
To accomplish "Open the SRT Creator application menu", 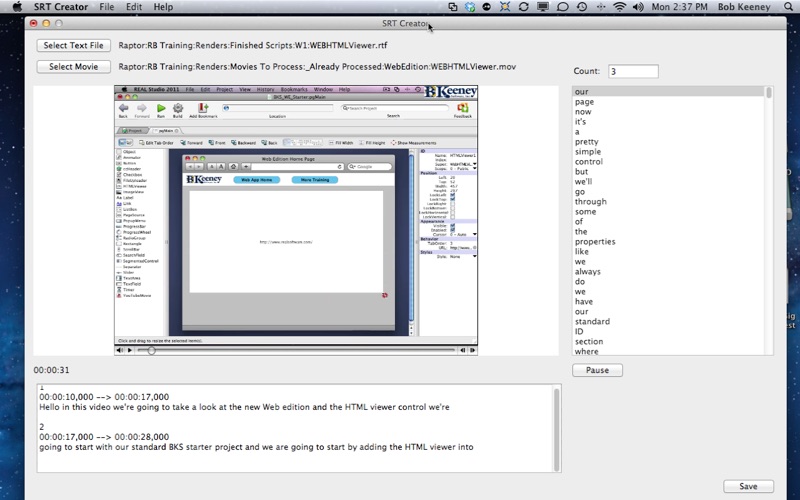I will coord(61,7).
